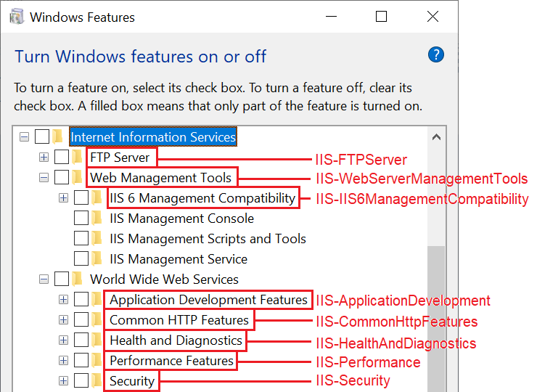Click the folder icon next to FTP Server
Image resolution: width=537 pixels, height=392 pixels.
coord(78,157)
